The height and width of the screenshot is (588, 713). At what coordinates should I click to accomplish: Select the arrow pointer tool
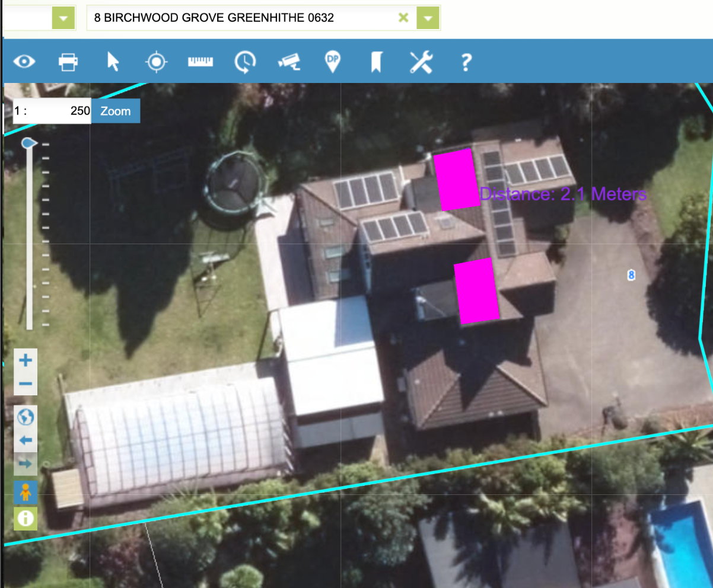click(113, 62)
